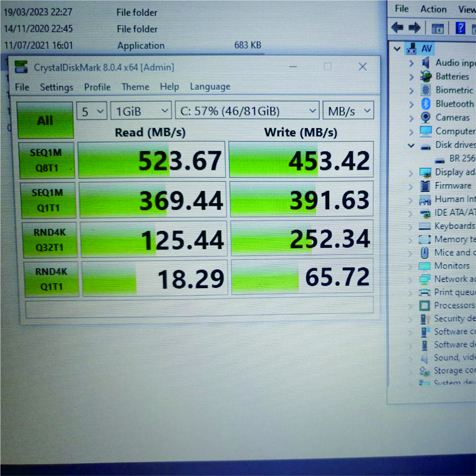Screen dimensions: 476x476
Task: Click the 65.72 write result cell
Action: tap(303, 277)
